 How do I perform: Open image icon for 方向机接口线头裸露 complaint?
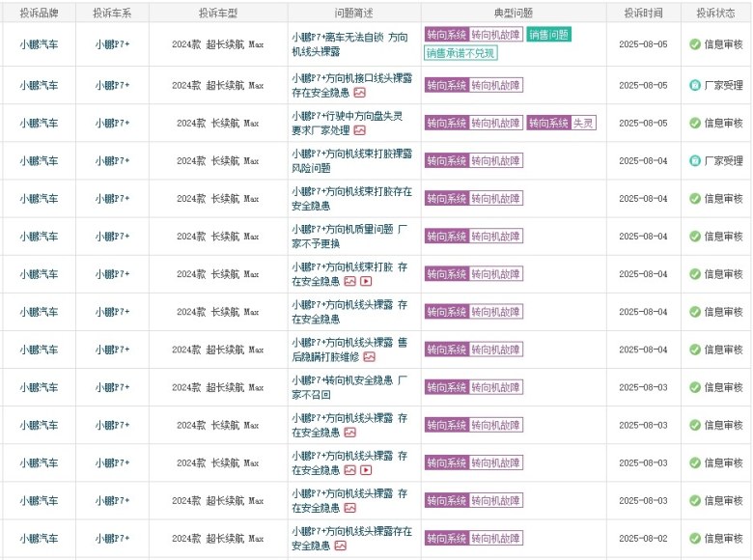tap(360, 93)
